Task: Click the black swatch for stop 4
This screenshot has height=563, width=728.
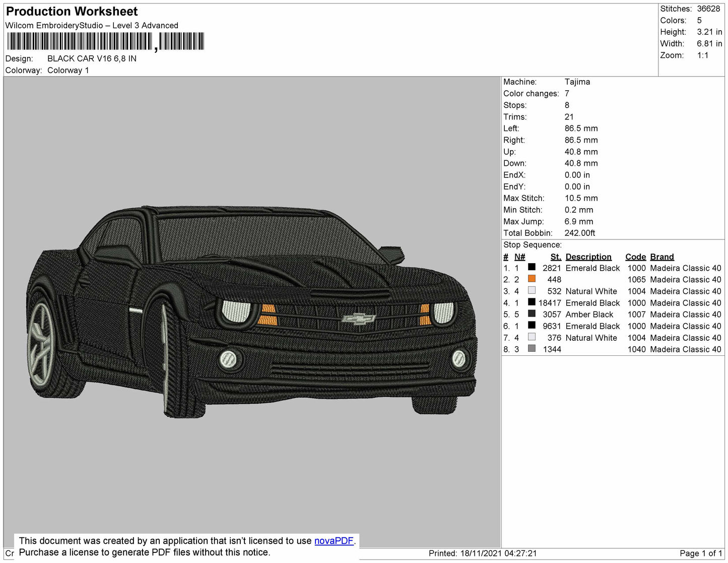Action: pos(532,302)
